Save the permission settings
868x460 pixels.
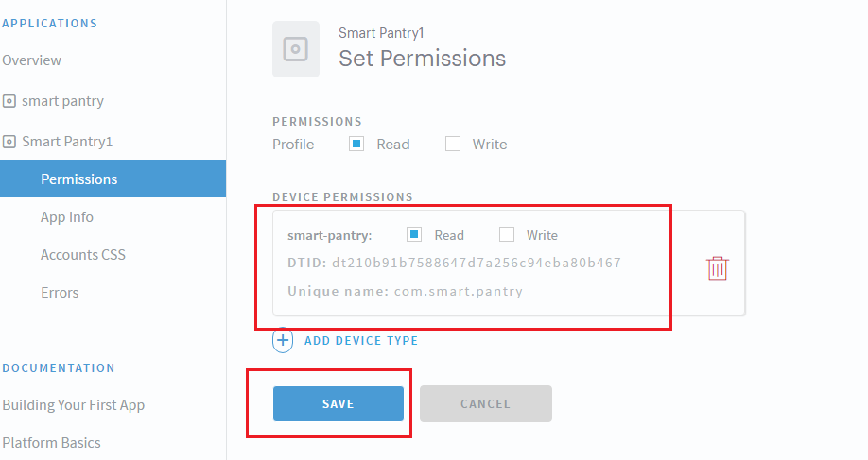(x=338, y=403)
